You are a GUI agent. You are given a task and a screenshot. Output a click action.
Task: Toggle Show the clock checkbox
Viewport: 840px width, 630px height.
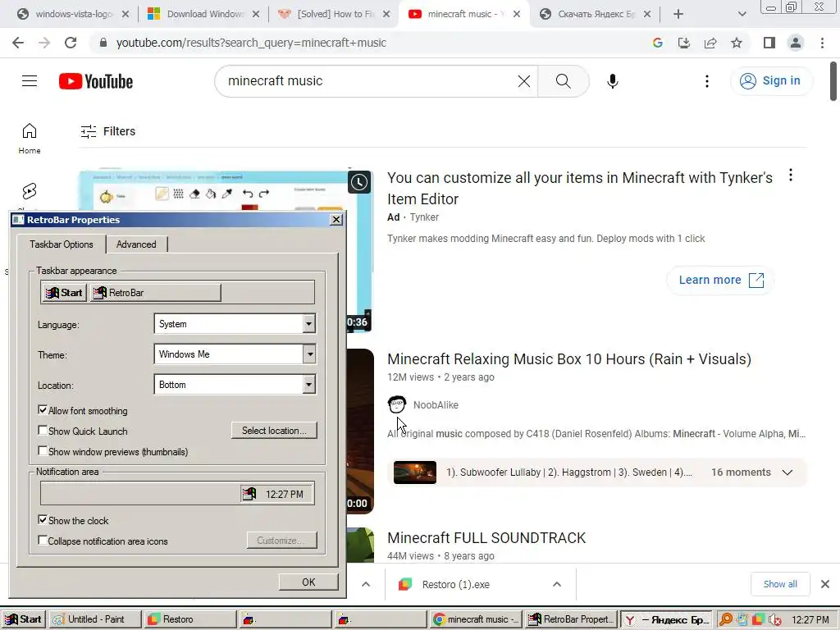point(43,519)
